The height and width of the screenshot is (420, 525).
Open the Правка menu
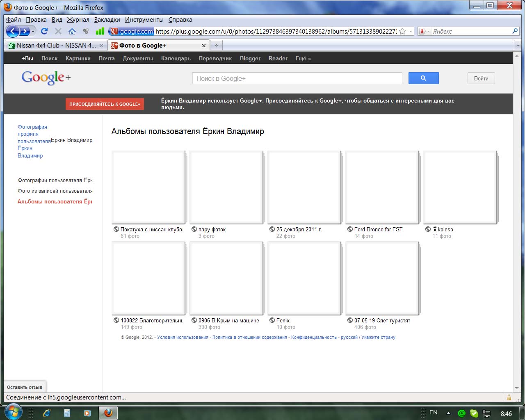[x=36, y=20]
